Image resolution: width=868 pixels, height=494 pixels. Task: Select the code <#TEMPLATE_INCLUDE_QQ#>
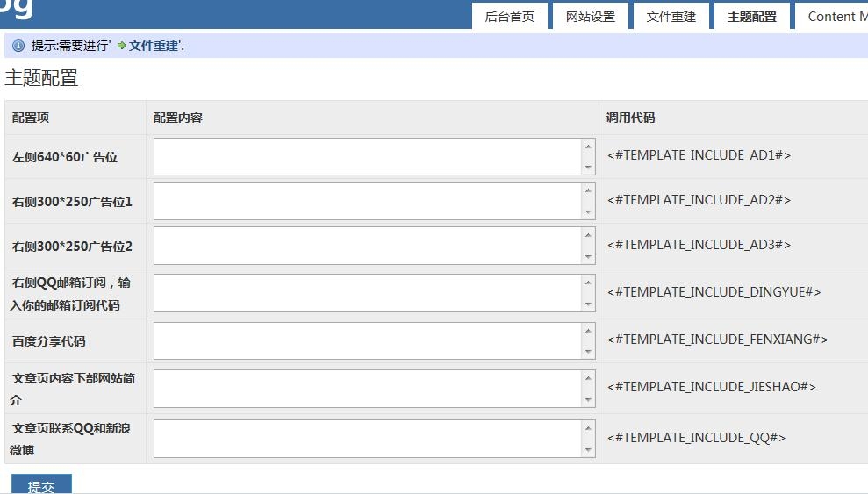pyautogui.click(x=696, y=438)
